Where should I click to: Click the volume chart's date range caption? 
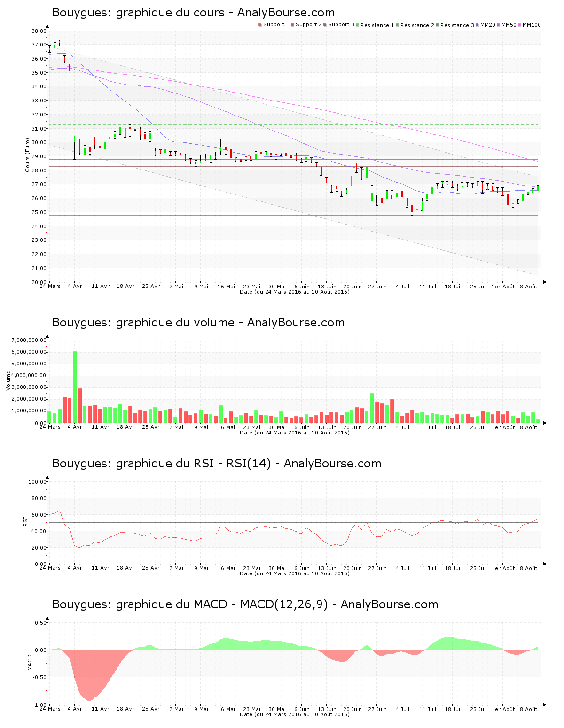tap(295, 433)
